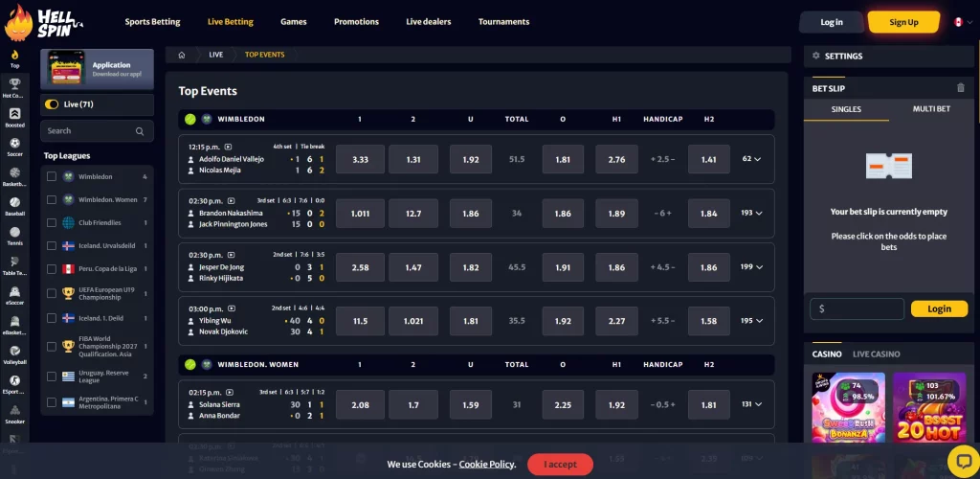Open the Application download banner
Screen dimensions: 980x479
click(97, 69)
